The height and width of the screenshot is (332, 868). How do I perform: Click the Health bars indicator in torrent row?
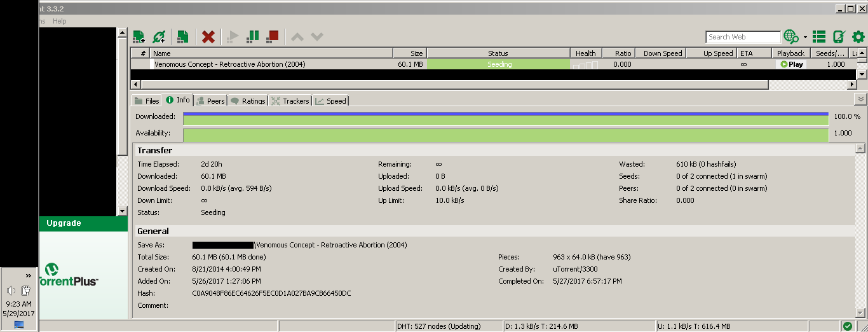pos(585,65)
